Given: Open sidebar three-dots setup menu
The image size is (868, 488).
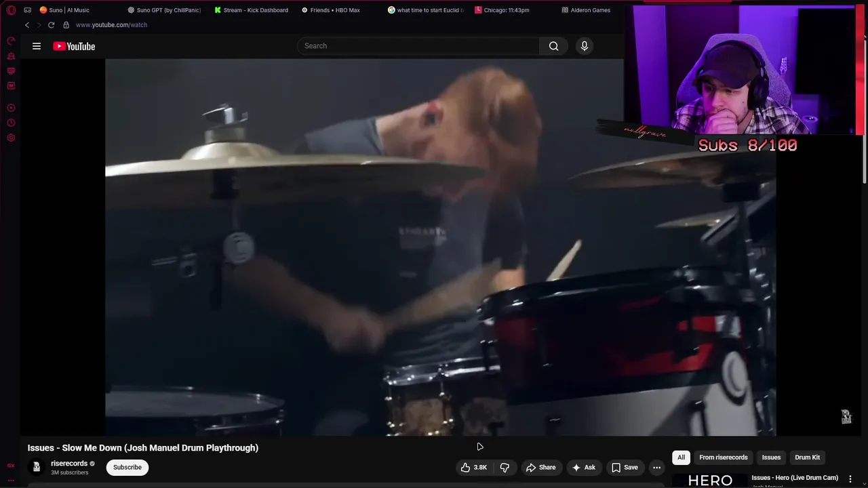Looking at the screenshot, I should point(11,481).
